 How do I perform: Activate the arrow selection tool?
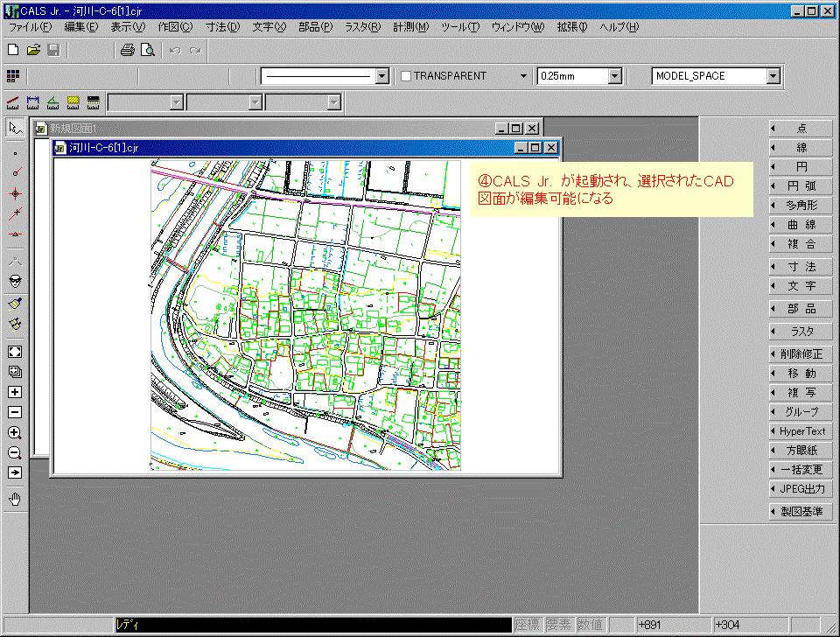pyautogui.click(x=15, y=128)
